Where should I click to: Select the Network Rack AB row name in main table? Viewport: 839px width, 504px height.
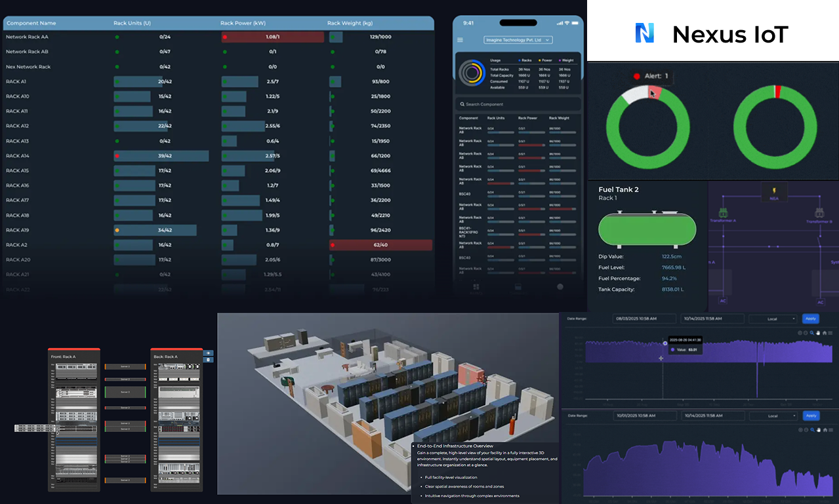[27, 52]
